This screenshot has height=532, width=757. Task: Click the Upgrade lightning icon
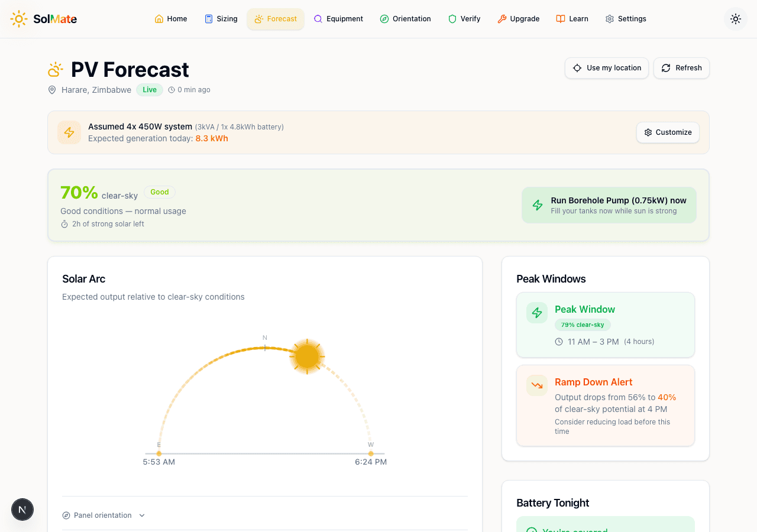pyautogui.click(x=502, y=18)
